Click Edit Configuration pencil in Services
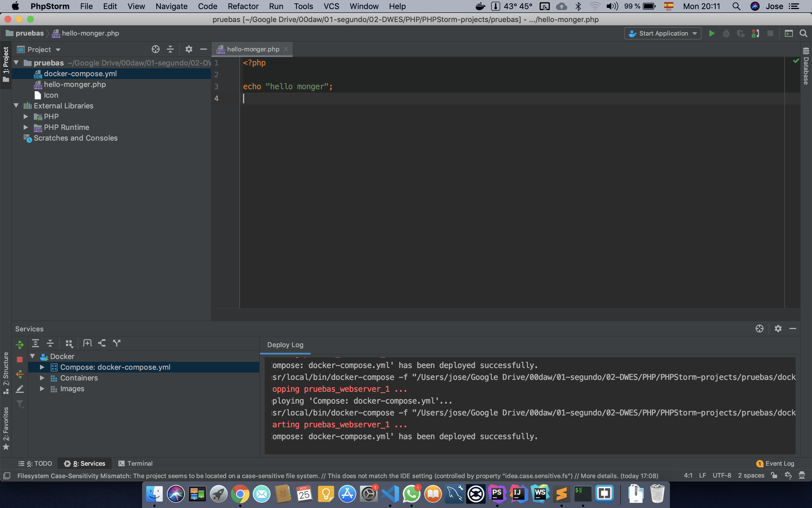 [19, 389]
